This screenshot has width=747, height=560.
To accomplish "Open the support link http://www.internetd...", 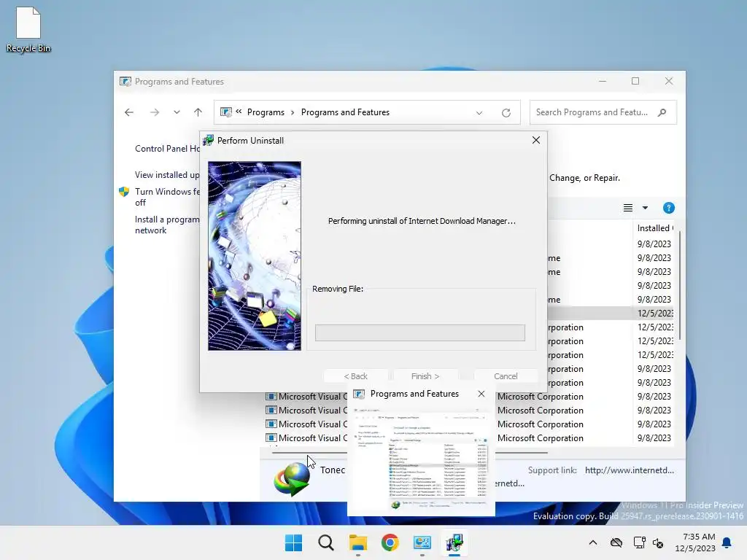I will (x=630, y=470).
